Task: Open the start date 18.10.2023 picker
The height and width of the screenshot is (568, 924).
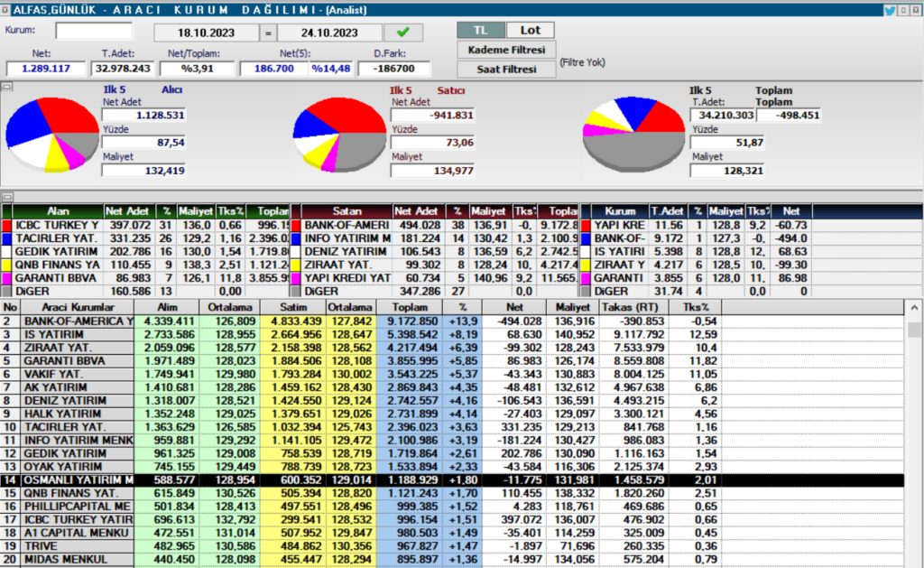Action: coord(207,33)
